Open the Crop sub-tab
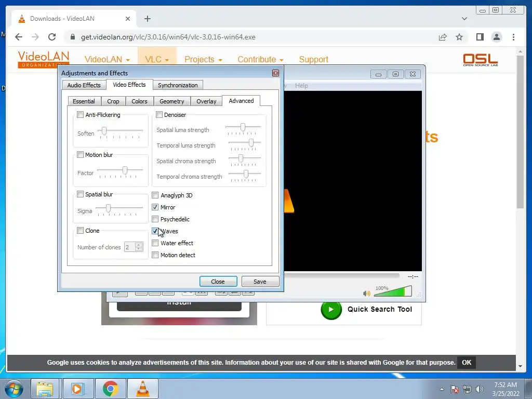 (x=113, y=101)
